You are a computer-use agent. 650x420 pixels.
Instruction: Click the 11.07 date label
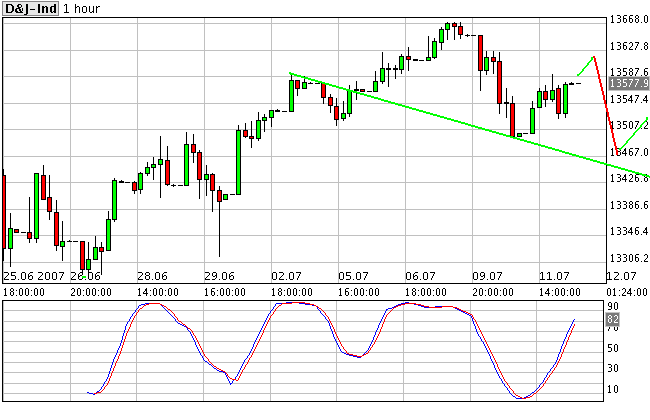(554, 276)
